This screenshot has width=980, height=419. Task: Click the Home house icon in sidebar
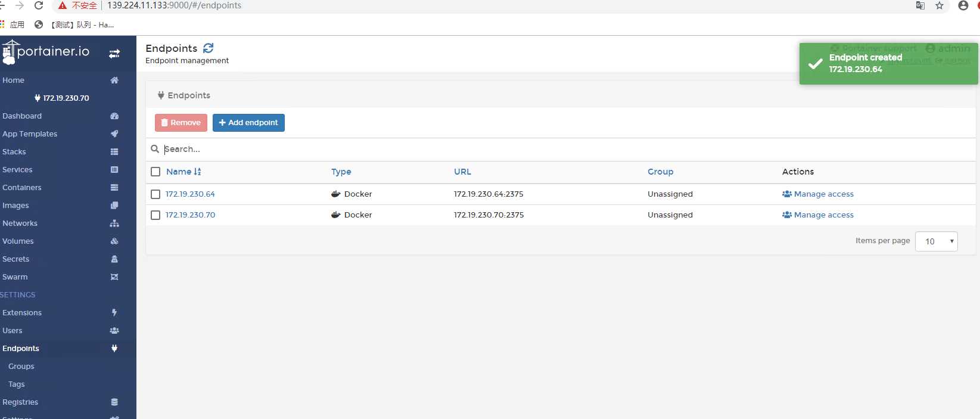click(x=114, y=80)
